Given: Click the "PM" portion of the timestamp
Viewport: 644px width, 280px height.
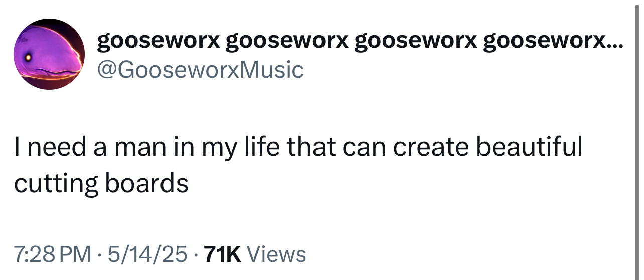Looking at the screenshot, I should pos(75,254).
